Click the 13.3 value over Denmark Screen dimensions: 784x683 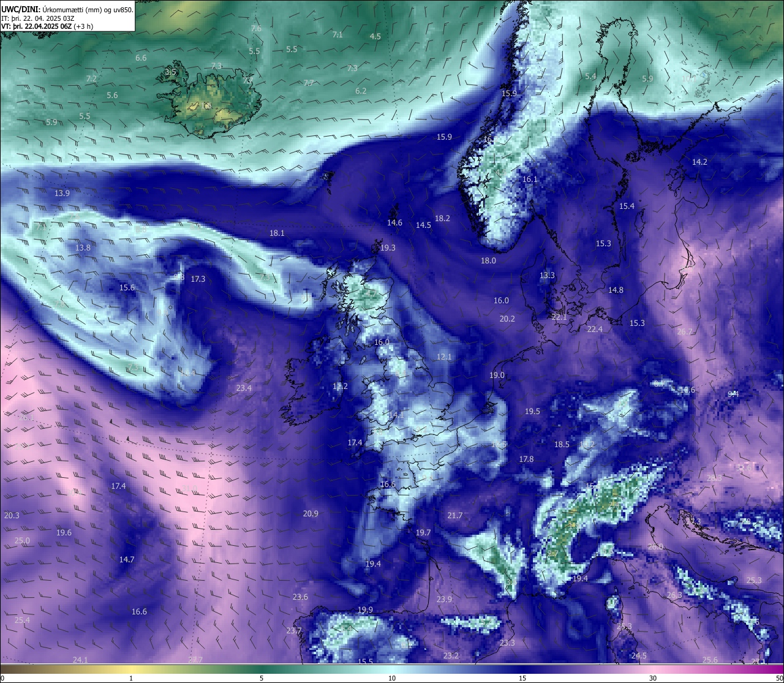[547, 276]
